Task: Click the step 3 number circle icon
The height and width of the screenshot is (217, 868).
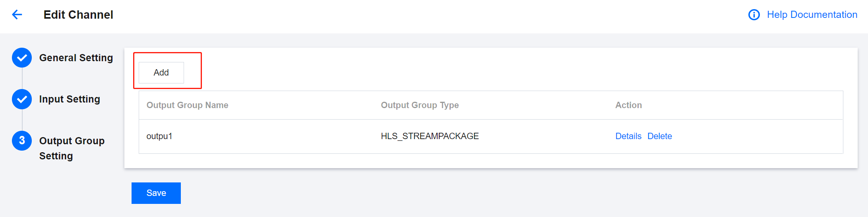Action: pos(22,141)
